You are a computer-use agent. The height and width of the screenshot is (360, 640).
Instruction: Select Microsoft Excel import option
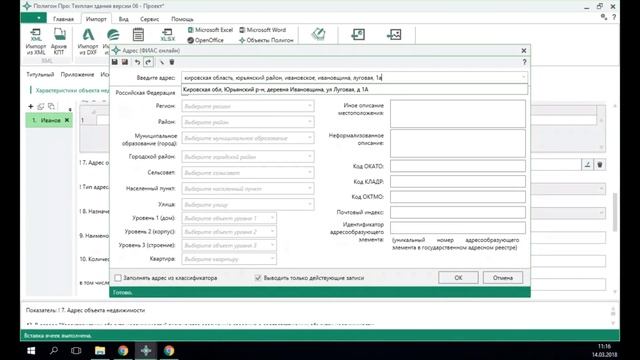click(x=210, y=30)
